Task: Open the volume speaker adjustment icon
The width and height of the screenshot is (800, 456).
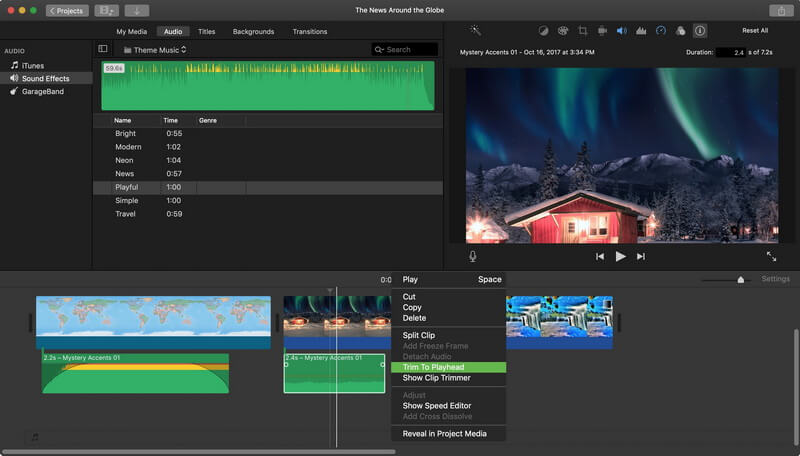Action: tap(620, 31)
